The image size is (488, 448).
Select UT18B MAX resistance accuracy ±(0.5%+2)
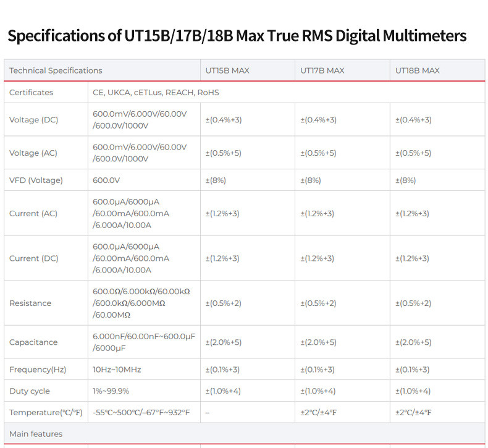(413, 303)
